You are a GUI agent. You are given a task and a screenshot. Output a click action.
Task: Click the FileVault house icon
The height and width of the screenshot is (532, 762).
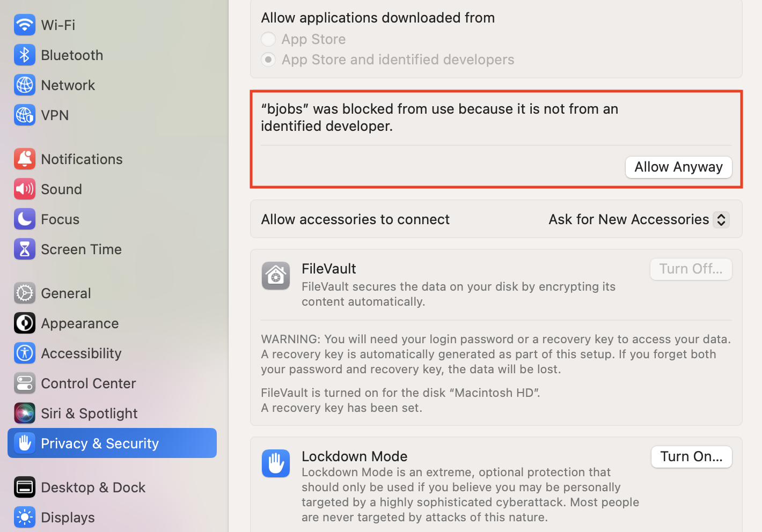[276, 276]
